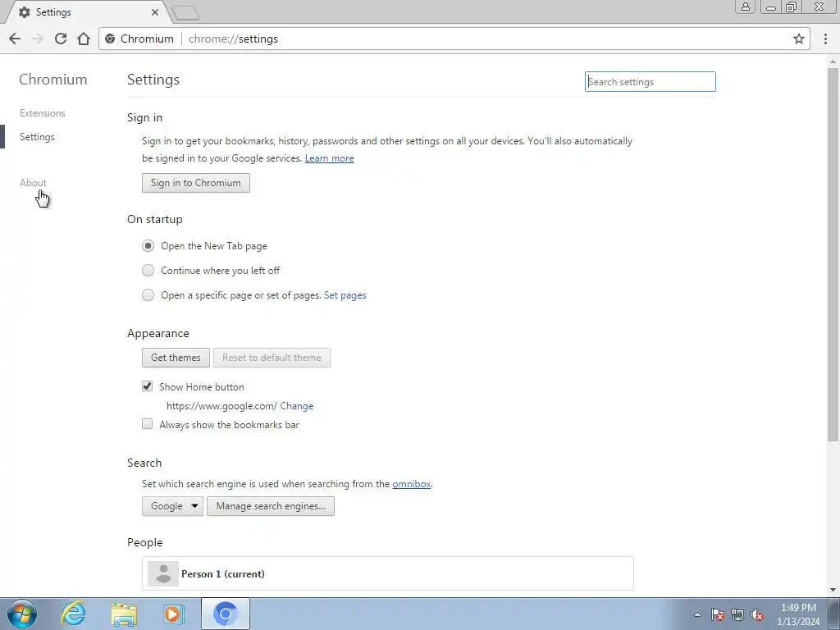
Task: Select Continue where you left off
Action: [148, 271]
